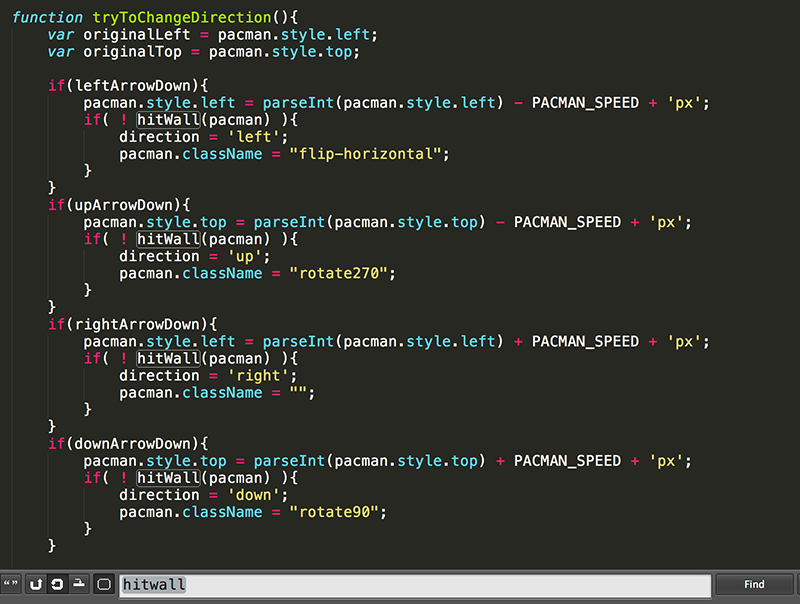The width and height of the screenshot is (800, 604).
Task: Click the 'right' direction string
Action: (258, 375)
